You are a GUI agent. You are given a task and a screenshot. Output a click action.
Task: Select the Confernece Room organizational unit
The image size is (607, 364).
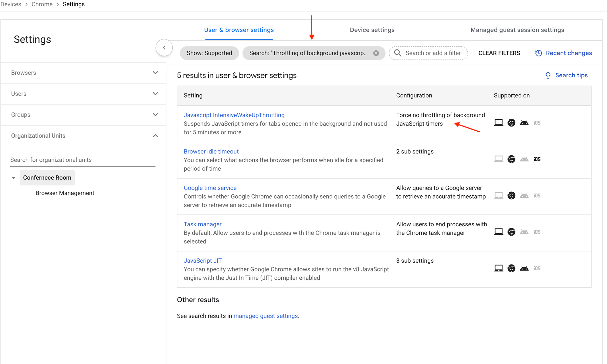coord(47,178)
